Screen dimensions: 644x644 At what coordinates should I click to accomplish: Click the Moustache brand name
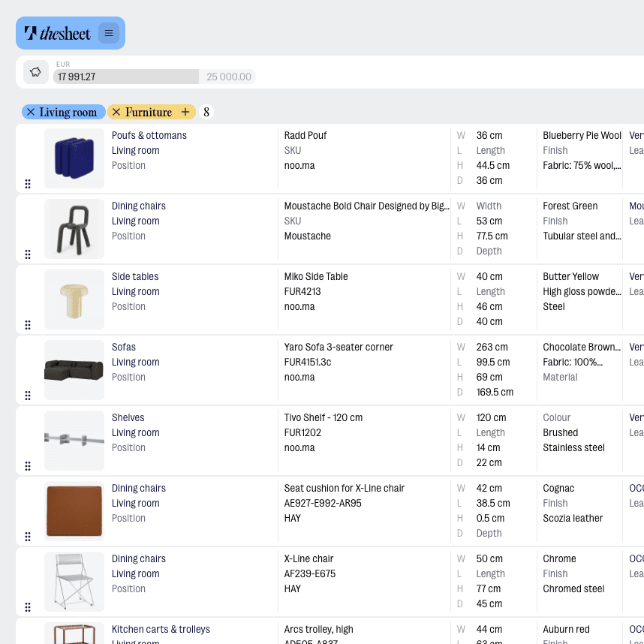click(x=307, y=236)
